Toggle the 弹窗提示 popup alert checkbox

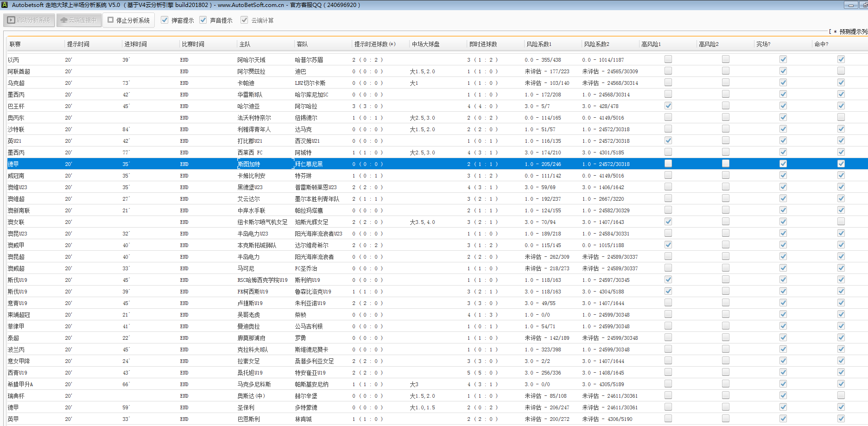point(165,20)
